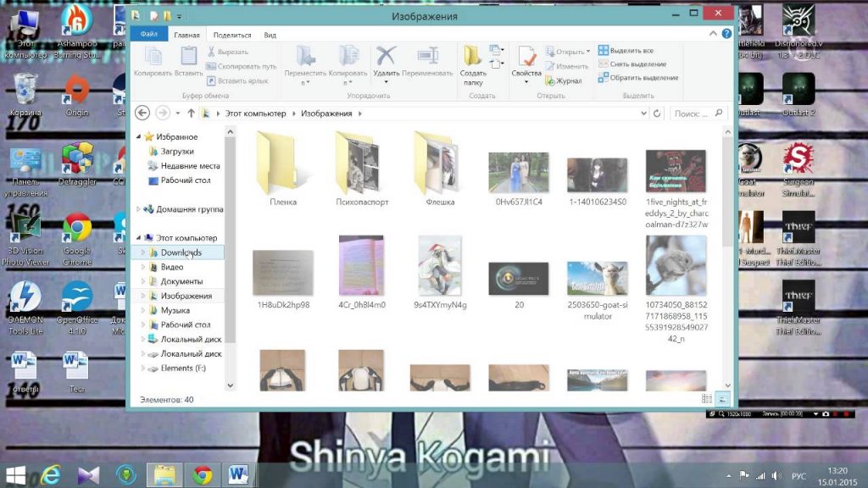Click the Delete (Удалить) X icon
Viewport: 868px width, 488px height.
pyautogui.click(x=386, y=56)
